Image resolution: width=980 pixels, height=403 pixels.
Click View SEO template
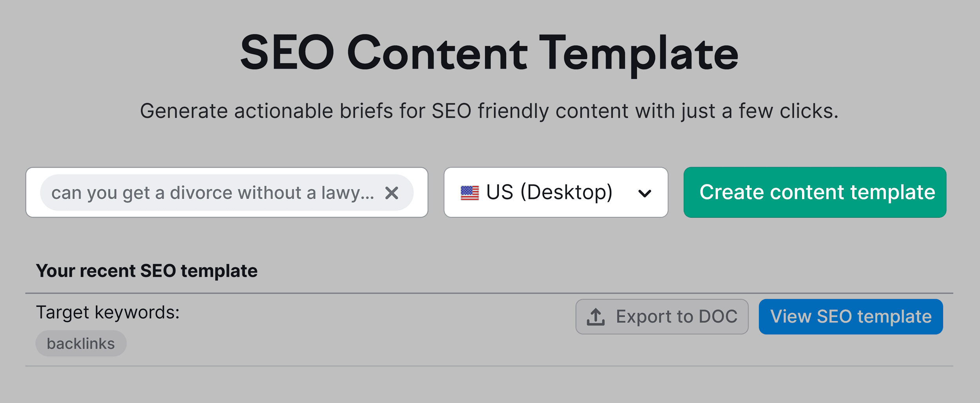851,316
